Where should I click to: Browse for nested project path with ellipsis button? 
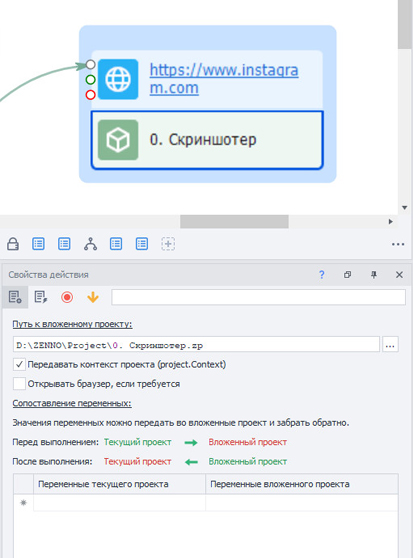390,345
